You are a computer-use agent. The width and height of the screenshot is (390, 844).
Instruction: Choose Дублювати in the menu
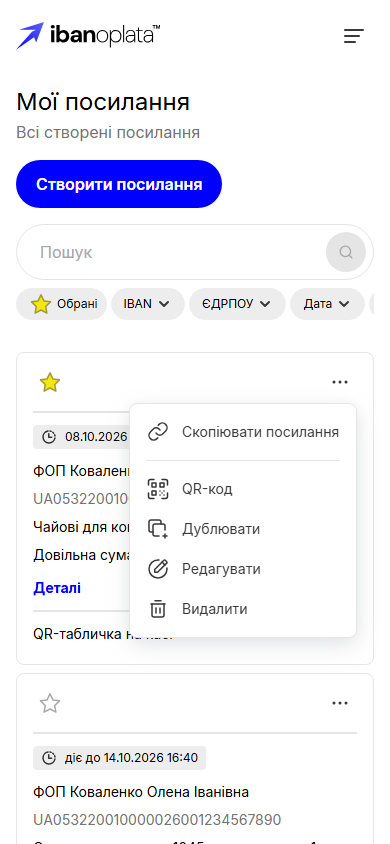pyautogui.click(x=243, y=529)
